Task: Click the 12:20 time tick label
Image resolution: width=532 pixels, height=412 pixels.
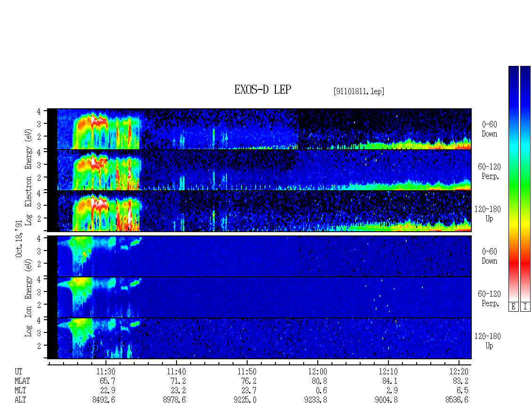Action: click(459, 372)
